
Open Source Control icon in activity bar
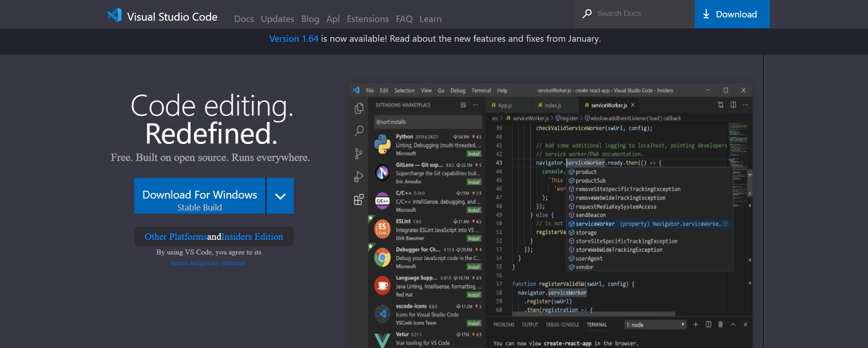click(x=359, y=154)
